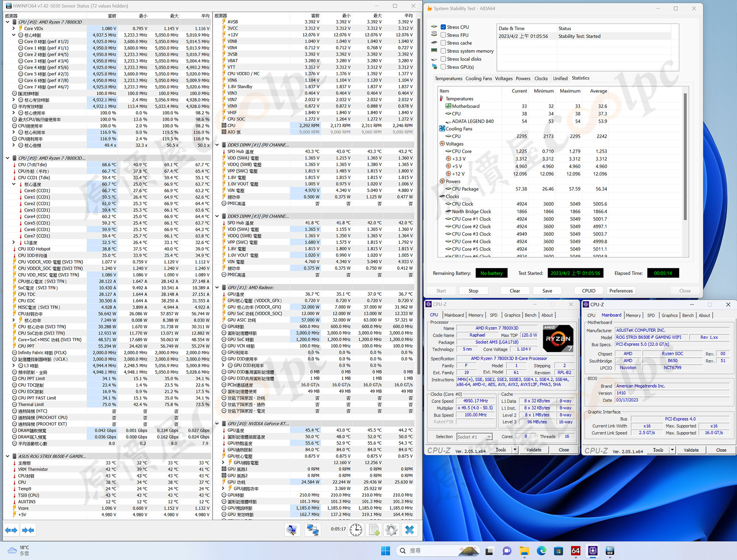Click AIDA64 statistics list vertical scrollbar

685,157
